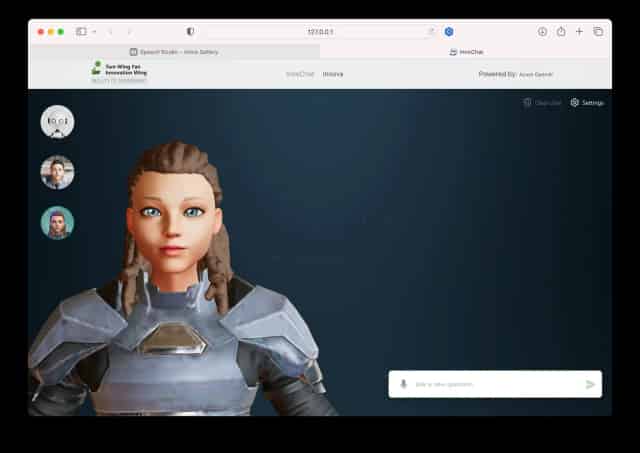Viewport: 640px width, 453px height.
Task: Open Safari's downloads icon
Action: point(542,31)
